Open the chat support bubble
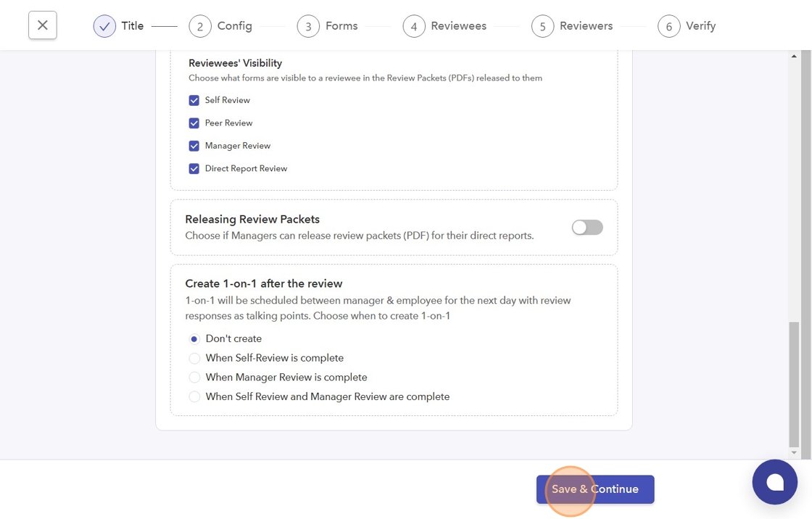The image size is (812, 519). coord(774,482)
